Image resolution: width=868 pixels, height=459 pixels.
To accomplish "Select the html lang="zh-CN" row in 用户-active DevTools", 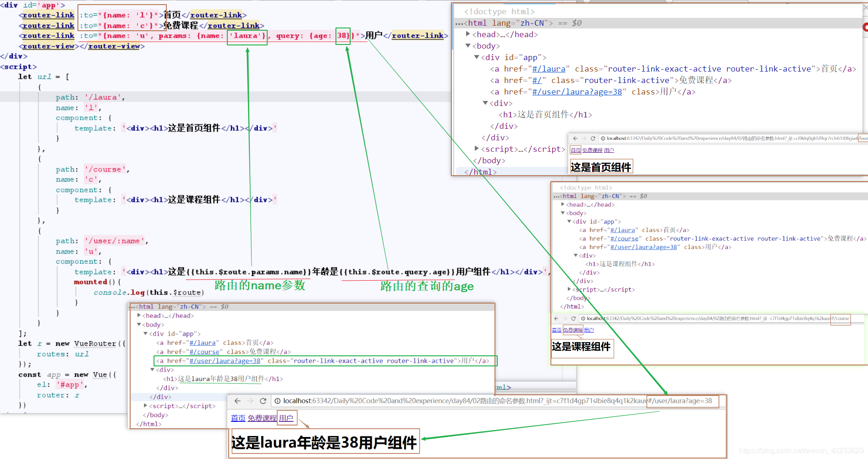I will (312, 307).
